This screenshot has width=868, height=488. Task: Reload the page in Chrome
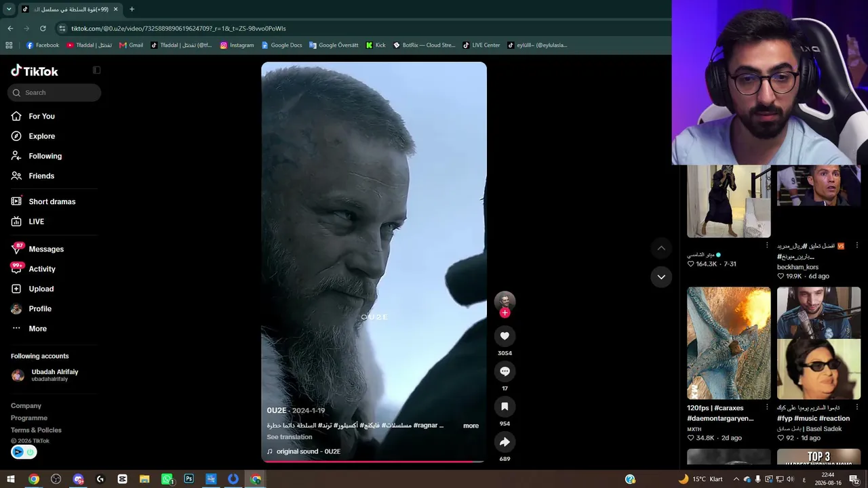43,28
